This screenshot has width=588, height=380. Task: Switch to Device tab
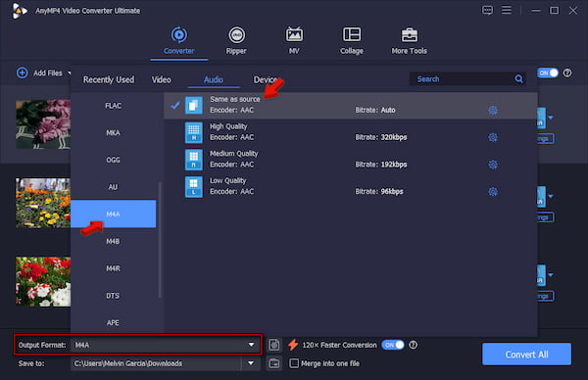coord(266,80)
